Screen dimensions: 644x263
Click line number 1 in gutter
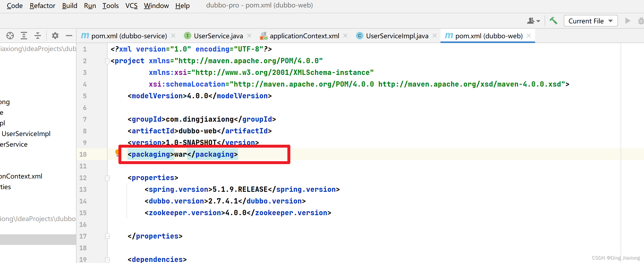(x=85, y=49)
